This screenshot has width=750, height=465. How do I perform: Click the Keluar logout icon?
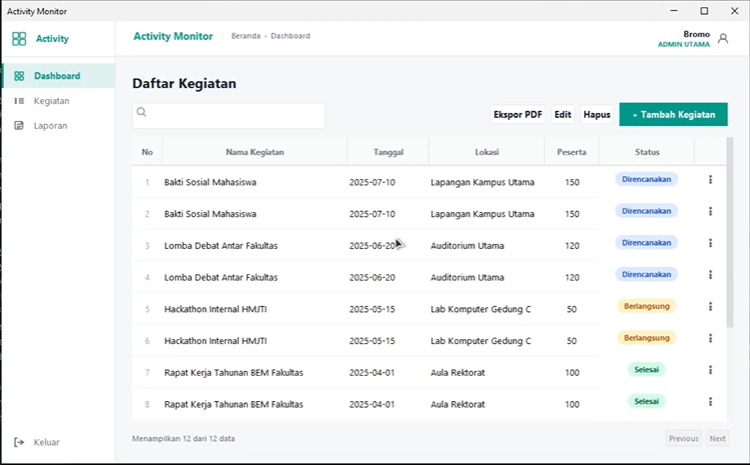coord(19,442)
